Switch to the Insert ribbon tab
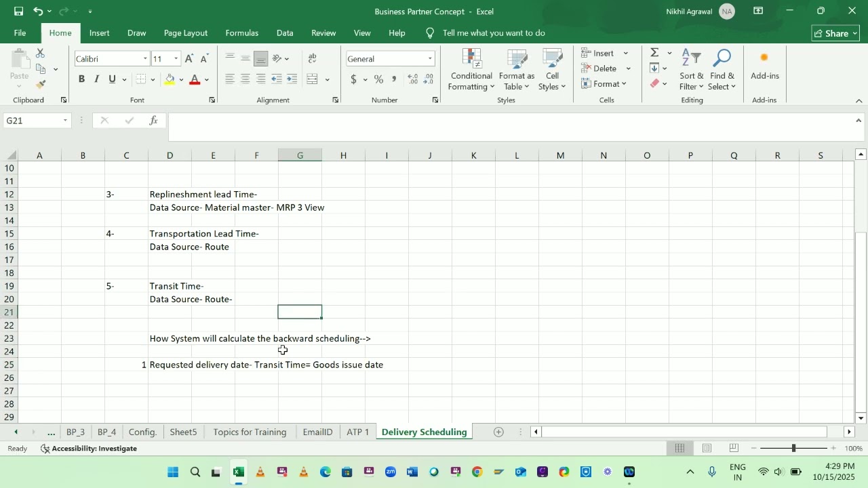This screenshot has height=488, width=868. pyautogui.click(x=100, y=33)
